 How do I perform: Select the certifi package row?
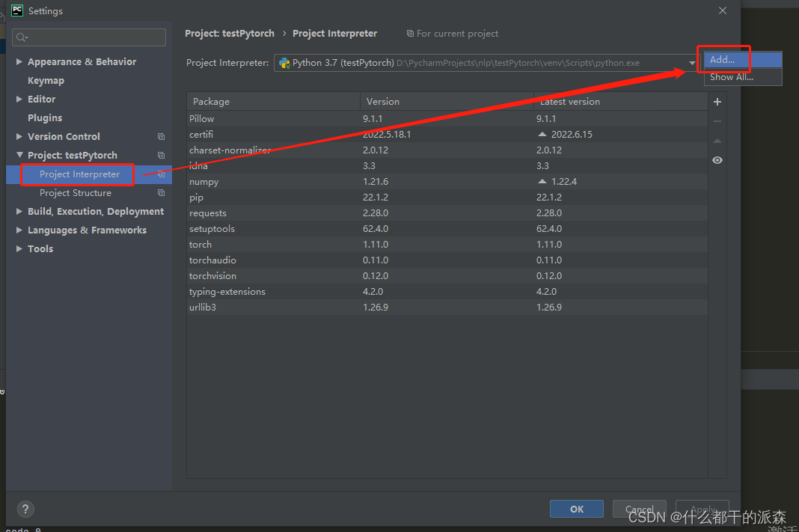coord(447,135)
